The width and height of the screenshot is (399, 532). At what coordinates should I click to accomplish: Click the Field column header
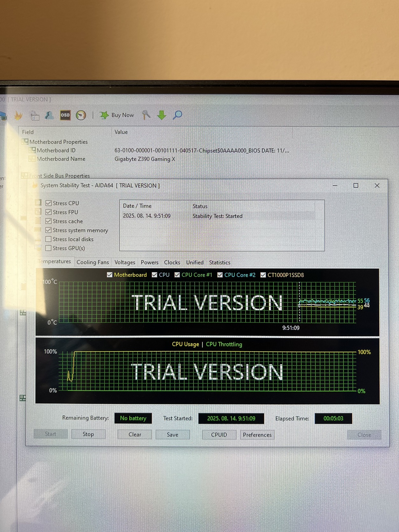tap(65, 132)
